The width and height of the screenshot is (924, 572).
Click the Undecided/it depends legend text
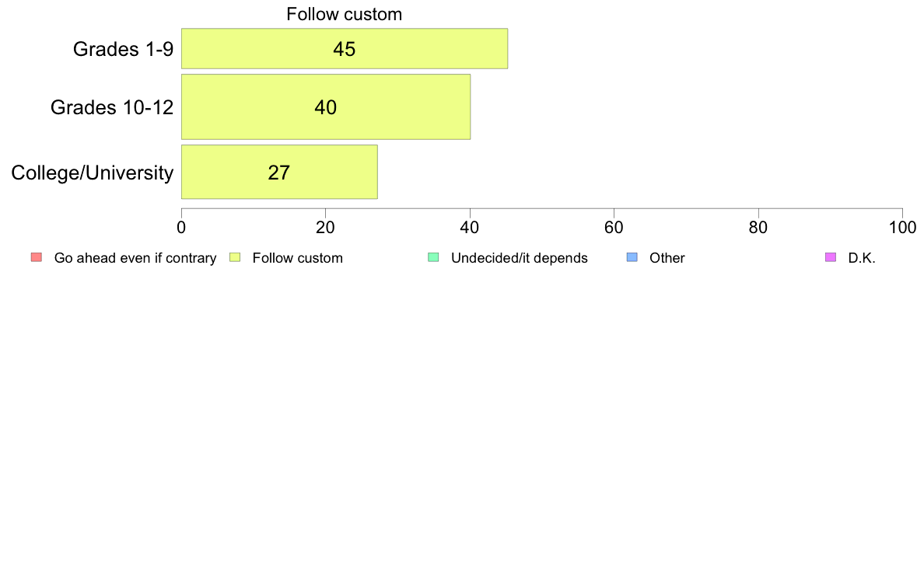[519, 258]
